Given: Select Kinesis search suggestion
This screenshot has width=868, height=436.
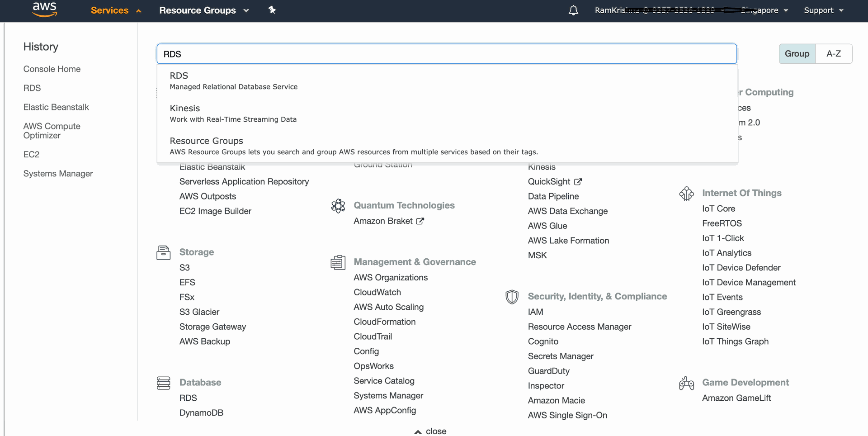Looking at the screenshot, I should pos(447,113).
